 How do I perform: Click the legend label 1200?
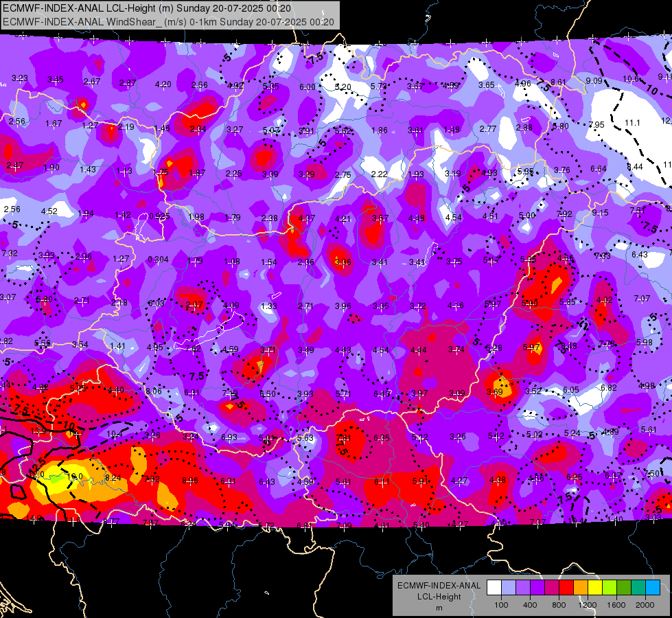point(588,605)
